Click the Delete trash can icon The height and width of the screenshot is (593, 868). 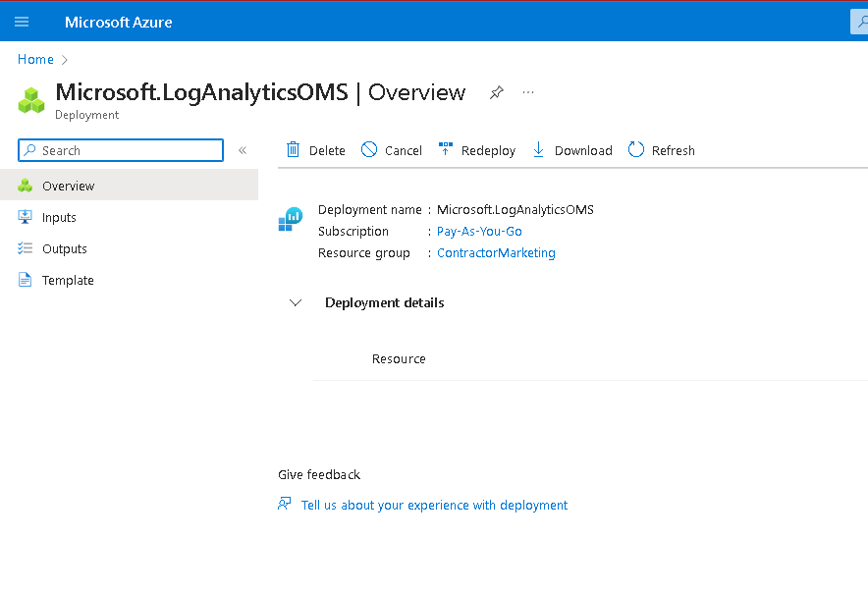tap(293, 149)
